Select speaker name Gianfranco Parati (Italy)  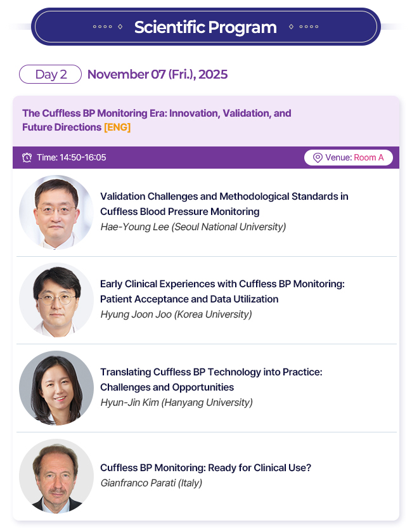(x=151, y=483)
